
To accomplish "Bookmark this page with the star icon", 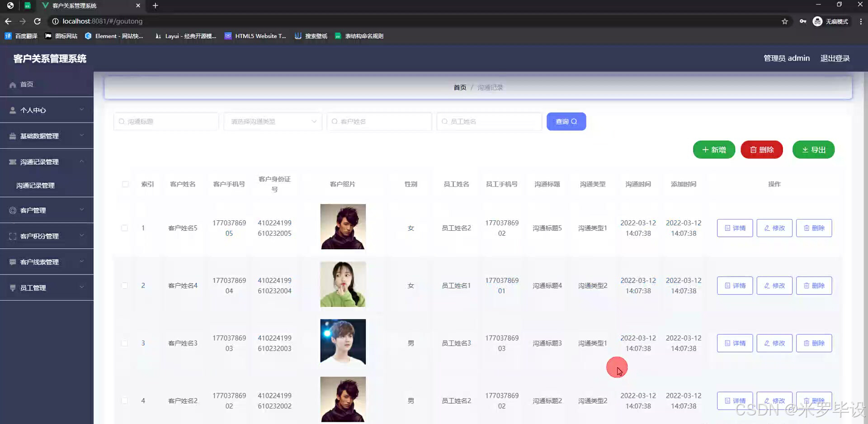I will [785, 21].
